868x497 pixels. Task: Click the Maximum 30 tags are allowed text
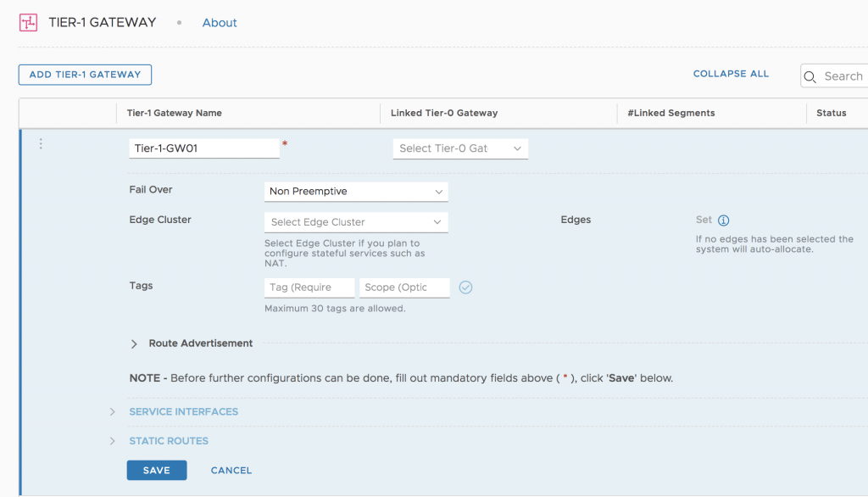(335, 309)
